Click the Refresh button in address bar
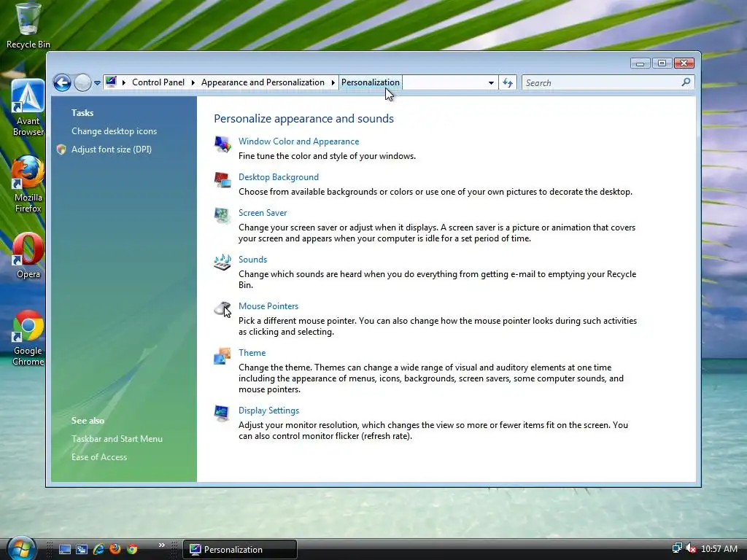Screen dimensions: 747x560 tap(508, 83)
